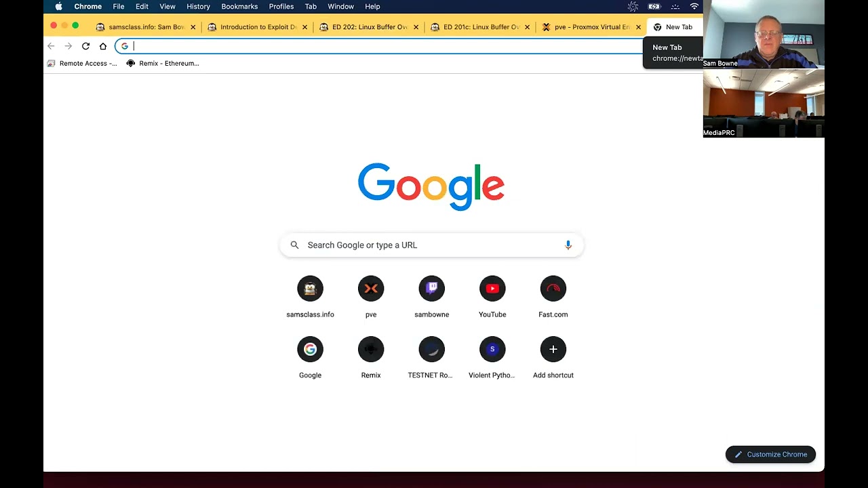
Task: Start voice search with microphone icon
Action: [x=568, y=245]
